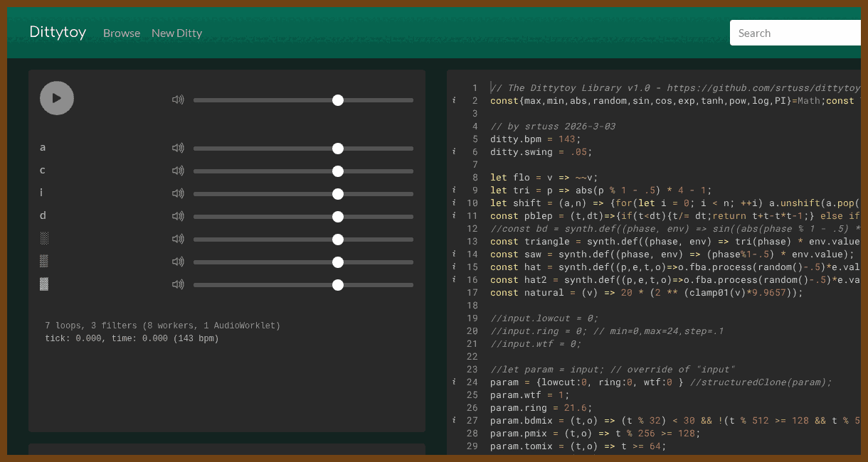This screenshot has height=462, width=868.
Task: Click the info marker on line 2
Action: [454, 101]
